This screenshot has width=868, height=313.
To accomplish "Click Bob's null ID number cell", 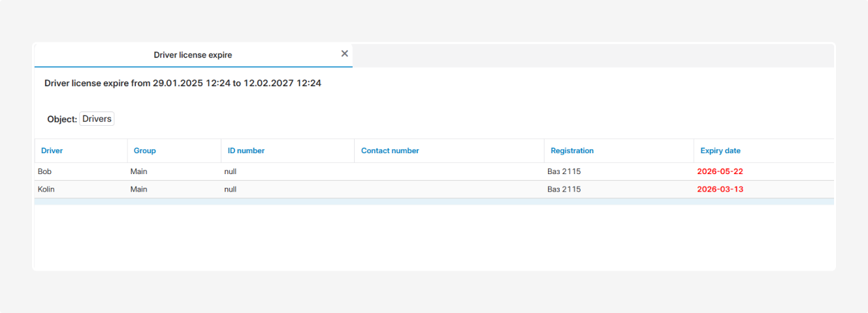I will [230, 171].
